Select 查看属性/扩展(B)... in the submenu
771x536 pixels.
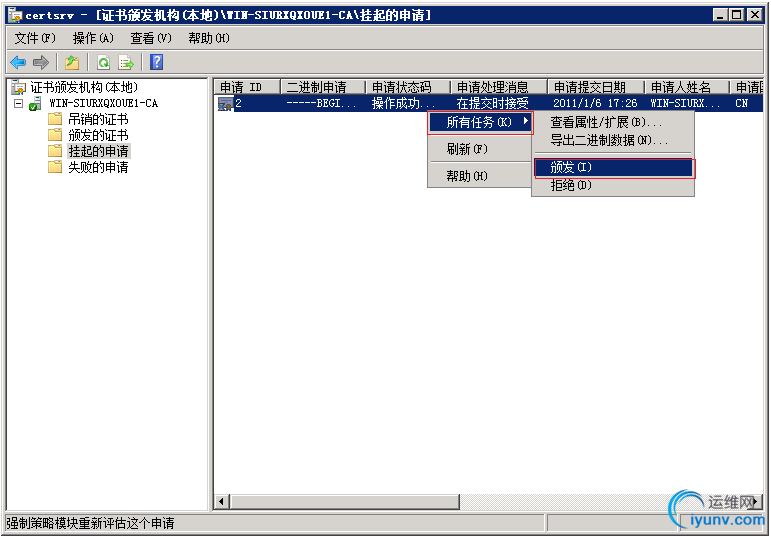[613, 122]
